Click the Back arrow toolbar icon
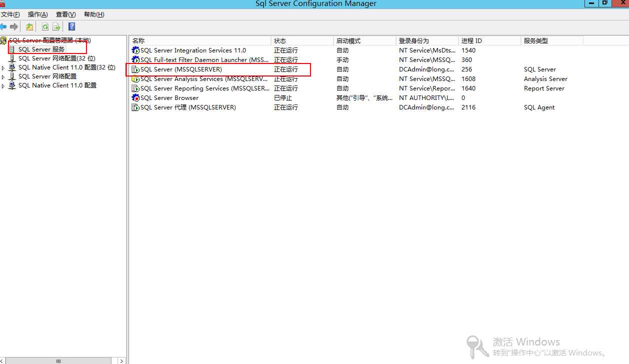The width and height of the screenshot is (629, 364). [x=3, y=26]
